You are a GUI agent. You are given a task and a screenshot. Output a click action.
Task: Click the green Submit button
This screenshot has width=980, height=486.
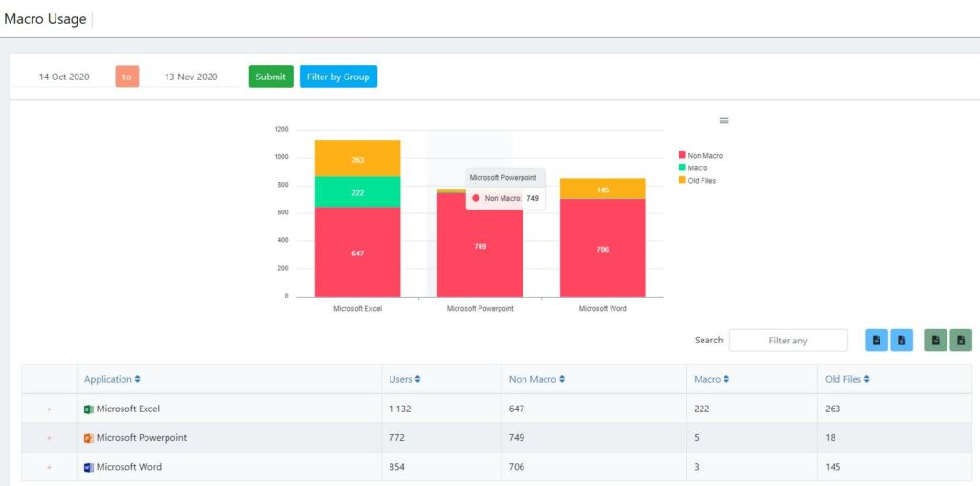coord(271,77)
